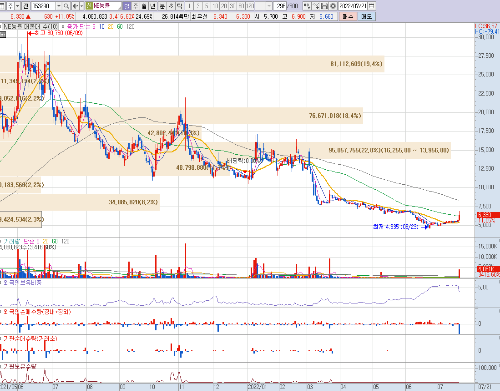Switch to the tick (틱) chart button
500x391 pixels.
pos(179,6)
